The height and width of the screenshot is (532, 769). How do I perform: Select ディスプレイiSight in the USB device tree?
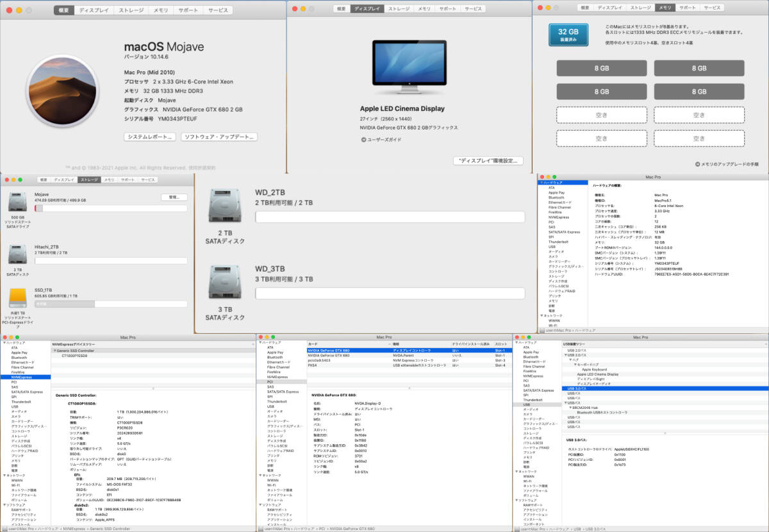591,379
